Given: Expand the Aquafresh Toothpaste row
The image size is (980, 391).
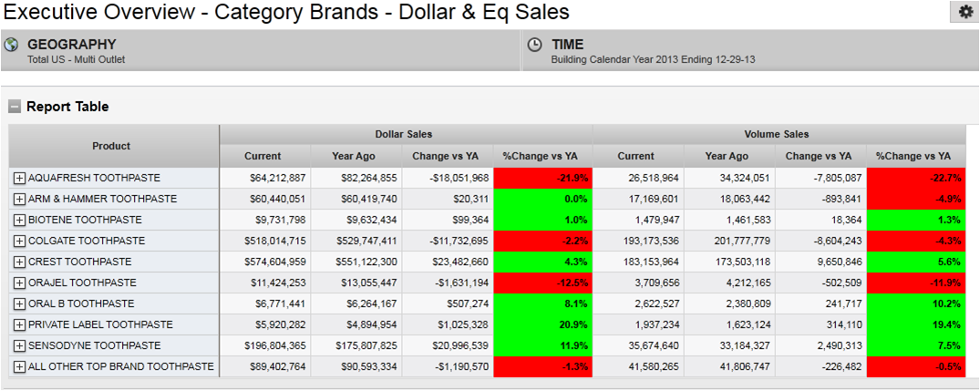Looking at the screenshot, I should click(x=20, y=178).
